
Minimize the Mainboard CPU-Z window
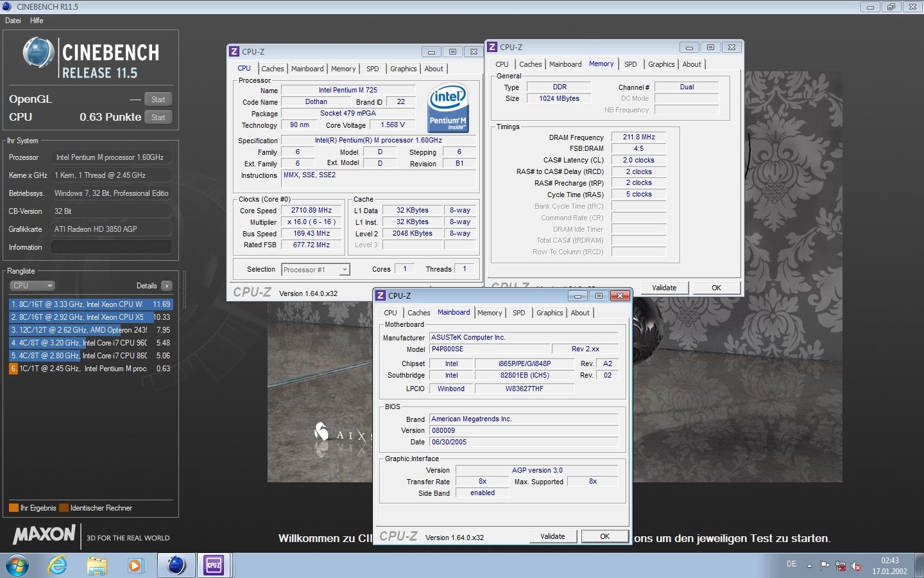pos(577,295)
